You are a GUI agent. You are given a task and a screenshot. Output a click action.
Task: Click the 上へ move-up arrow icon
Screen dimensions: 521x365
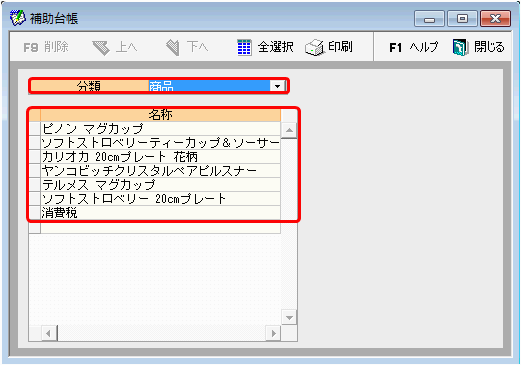[x=101, y=48]
